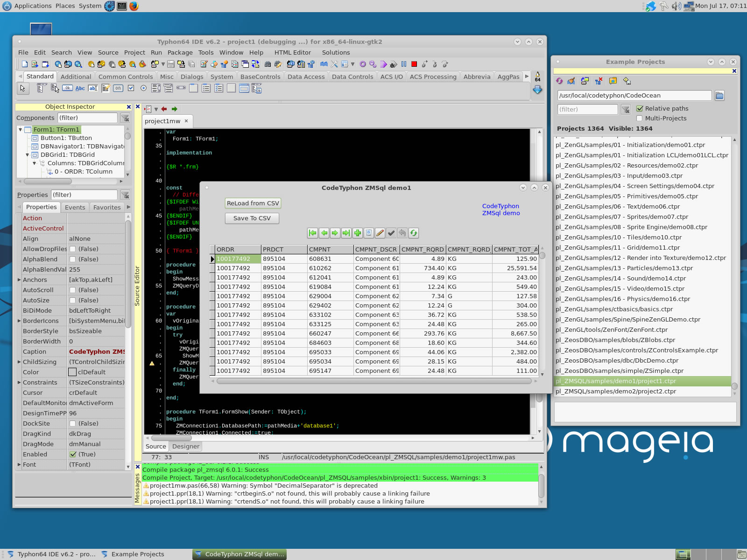This screenshot has height=560, width=747.
Task: Create new unit from IDE toolbar
Action: [x=35, y=64]
